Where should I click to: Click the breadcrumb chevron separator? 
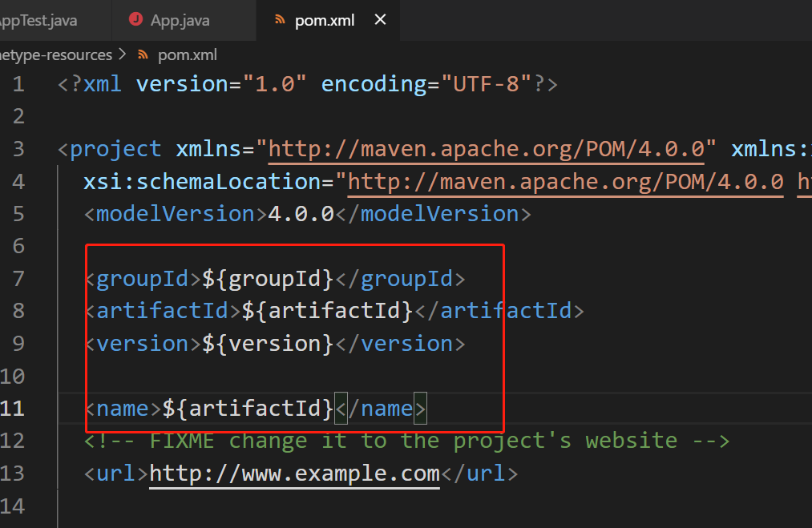[x=123, y=54]
